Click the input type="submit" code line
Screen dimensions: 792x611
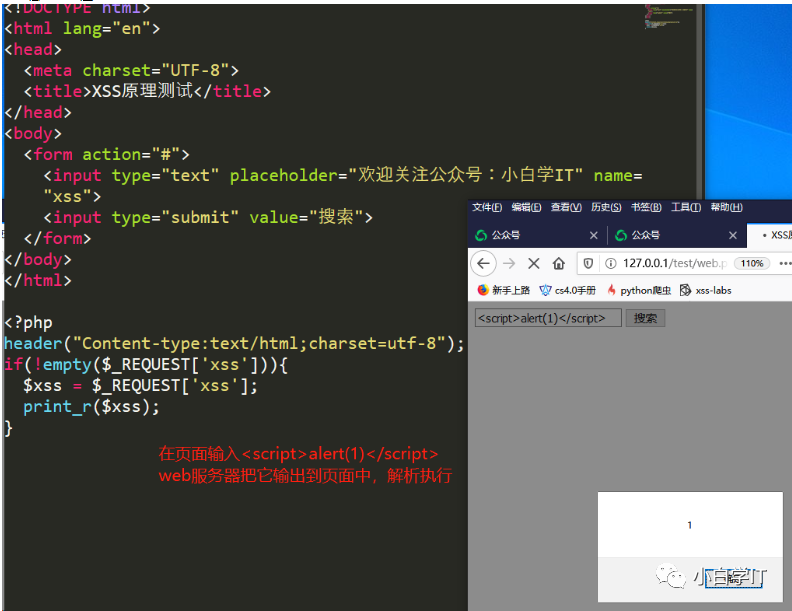point(208,217)
